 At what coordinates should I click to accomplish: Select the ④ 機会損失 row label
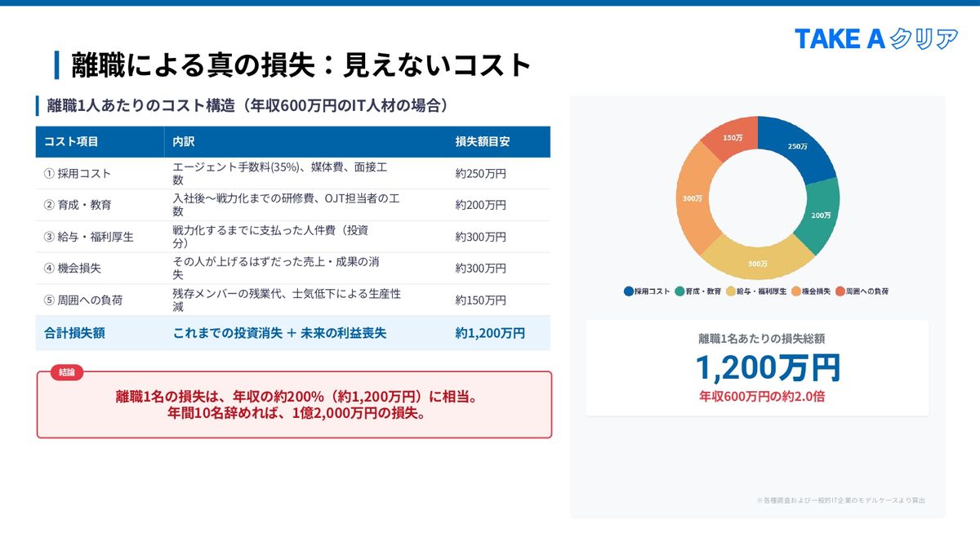pos(73,269)
